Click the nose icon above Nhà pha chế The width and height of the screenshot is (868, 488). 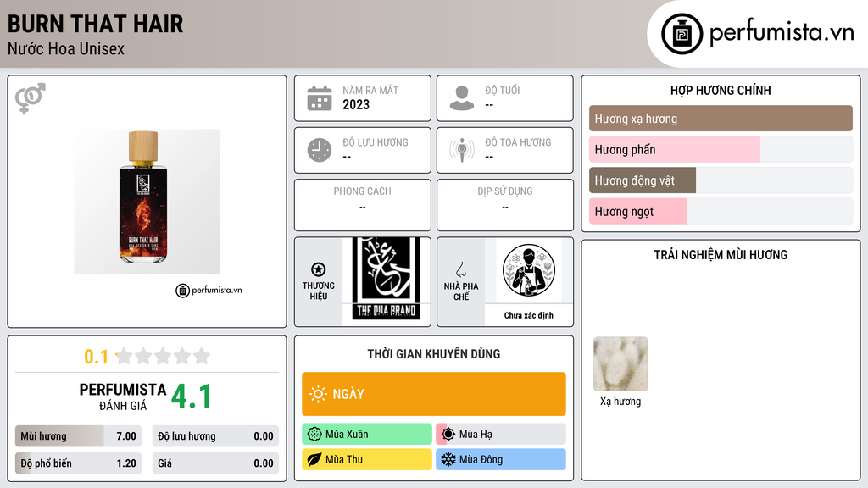460,269
